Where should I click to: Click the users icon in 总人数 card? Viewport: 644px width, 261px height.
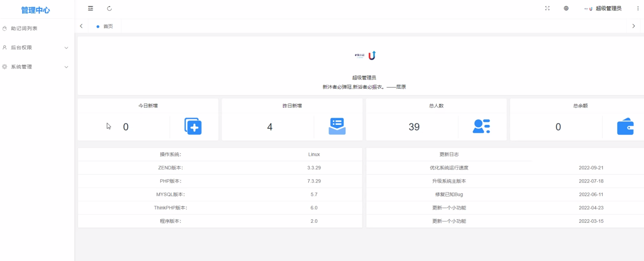(481, 126)
